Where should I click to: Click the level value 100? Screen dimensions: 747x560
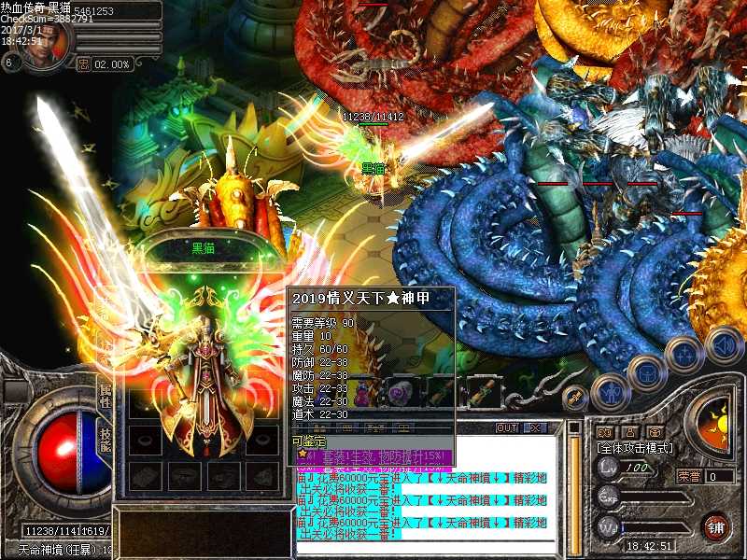tap(637, 468)
